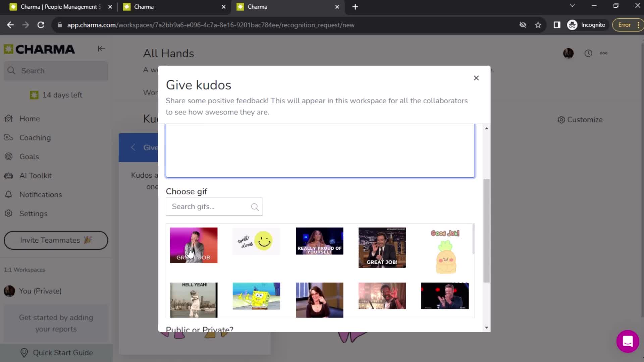Click the kudos message text area
Screen dimensions: 644x362
[321, 150]
